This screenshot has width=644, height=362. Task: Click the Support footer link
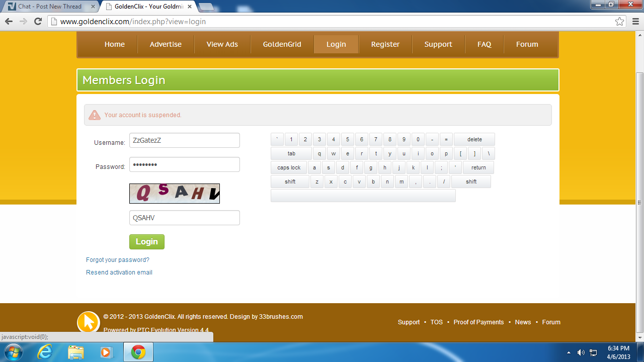[x=409, y=322]
